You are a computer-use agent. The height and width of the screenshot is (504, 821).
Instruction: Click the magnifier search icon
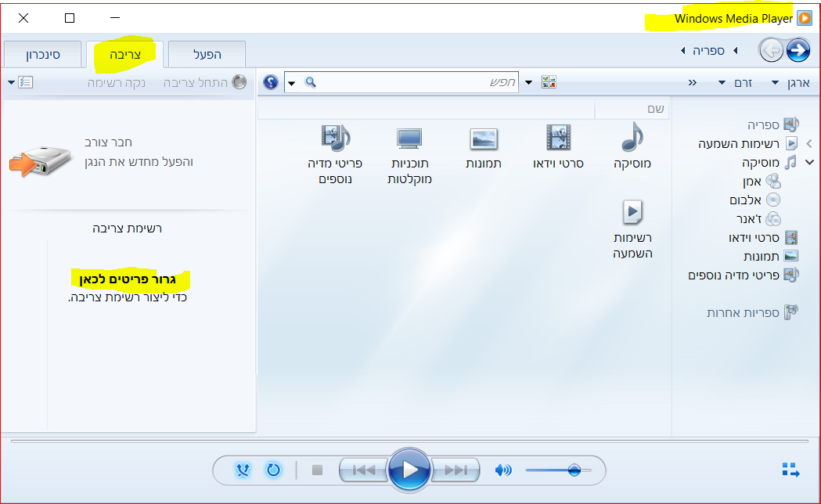[x=311, y=82]
